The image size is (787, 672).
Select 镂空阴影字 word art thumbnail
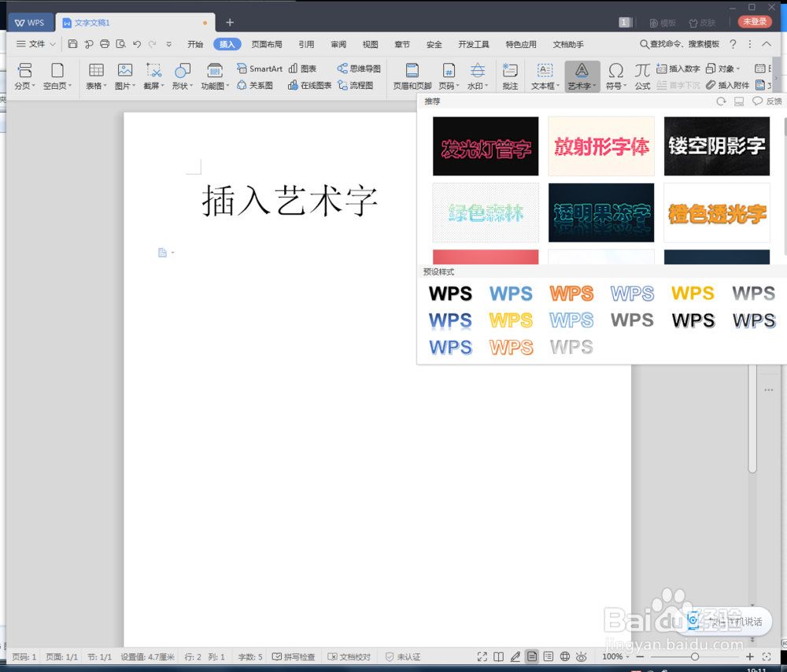click(x=717, y=146)
